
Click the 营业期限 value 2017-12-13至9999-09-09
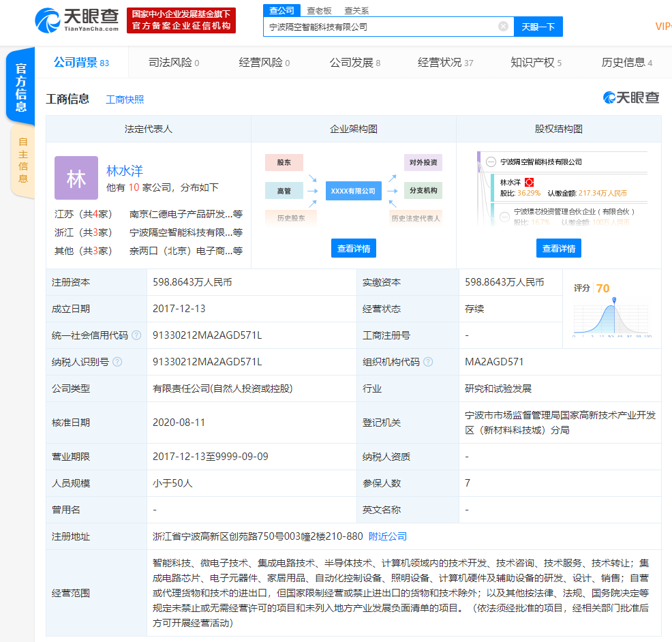(211, 457)
